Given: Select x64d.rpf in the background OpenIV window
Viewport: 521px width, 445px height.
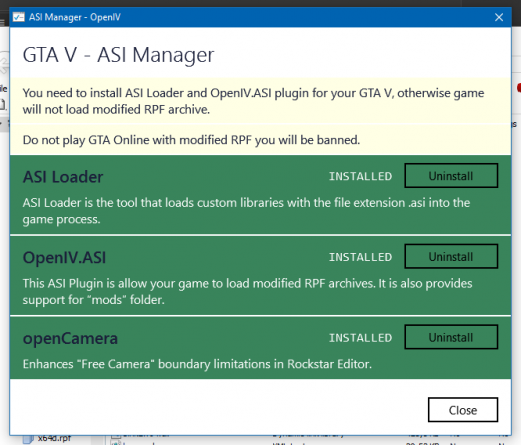Looking at the screenshot, I should click(54, 438).
